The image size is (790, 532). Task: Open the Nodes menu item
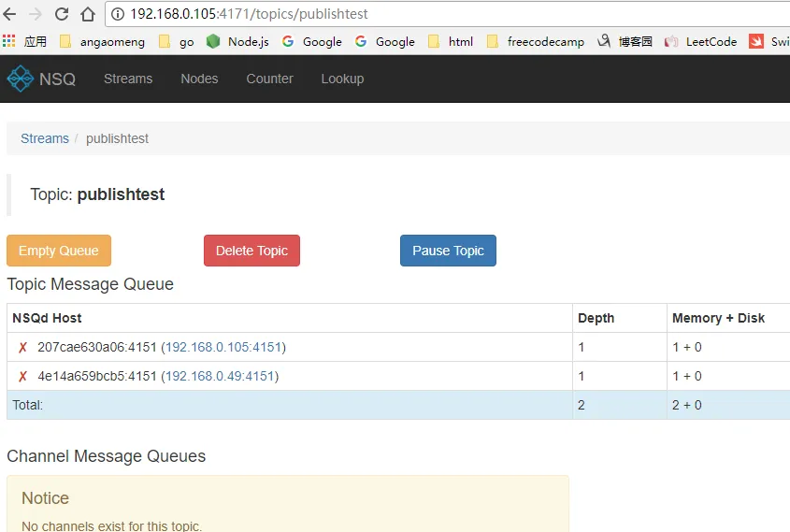(x=199, y=79)
